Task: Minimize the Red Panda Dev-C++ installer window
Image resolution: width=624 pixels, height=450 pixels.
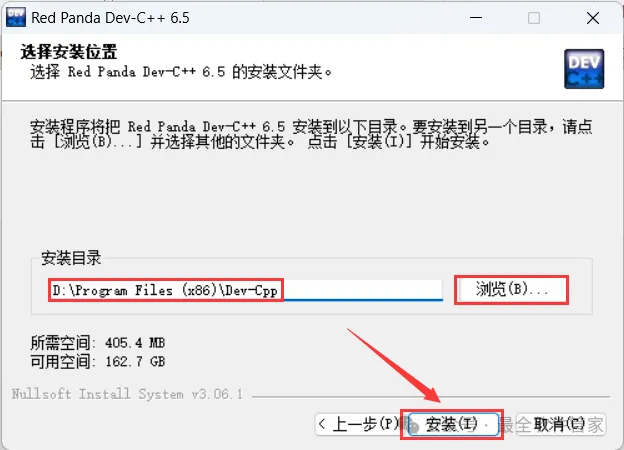Action: (476, 18)
